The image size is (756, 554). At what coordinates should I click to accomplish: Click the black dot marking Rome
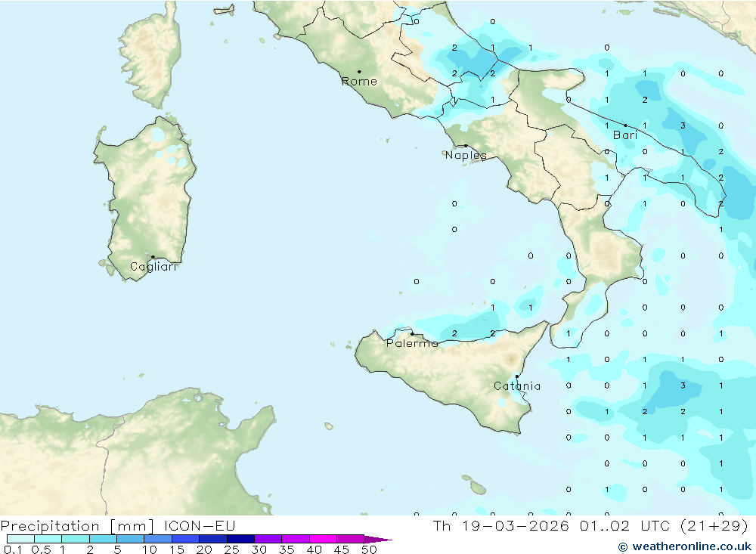359,72
